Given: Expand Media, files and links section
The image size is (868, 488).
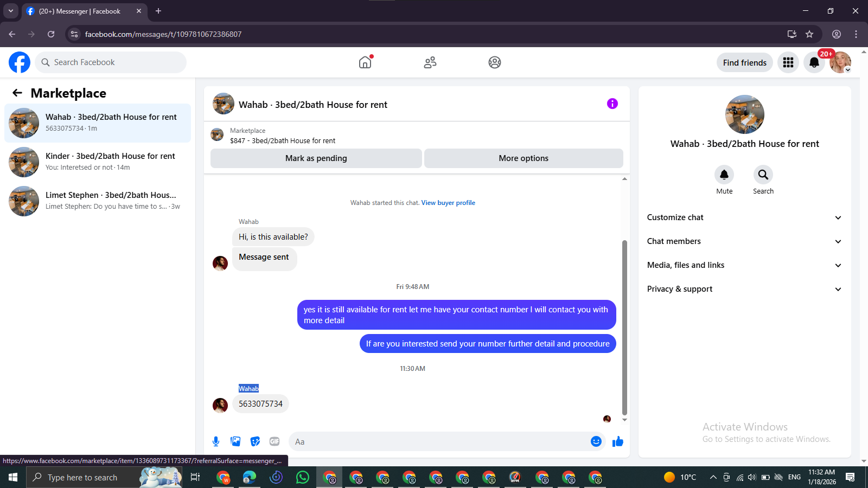Looking at the screenshot, I should 744,265.
